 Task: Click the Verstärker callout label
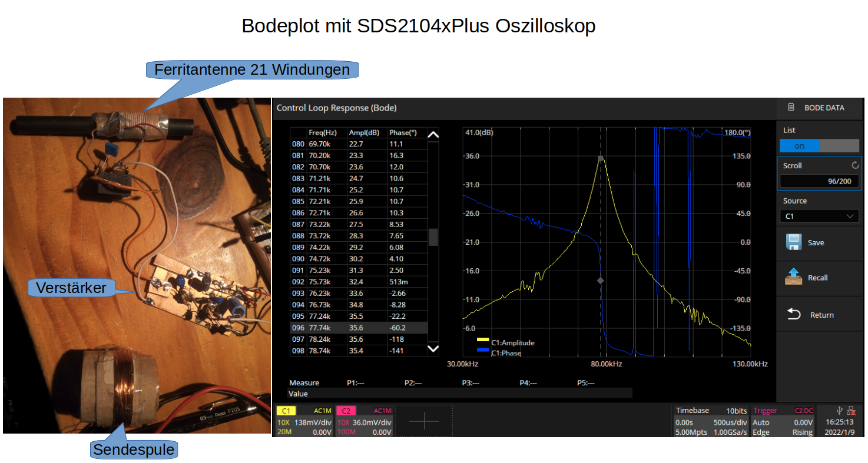71,288
